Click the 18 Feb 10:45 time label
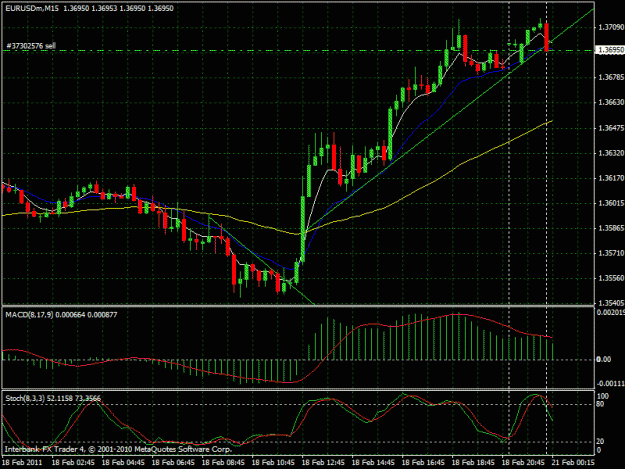This screenshot has height=469, width=625. click(x=273, y=463)
